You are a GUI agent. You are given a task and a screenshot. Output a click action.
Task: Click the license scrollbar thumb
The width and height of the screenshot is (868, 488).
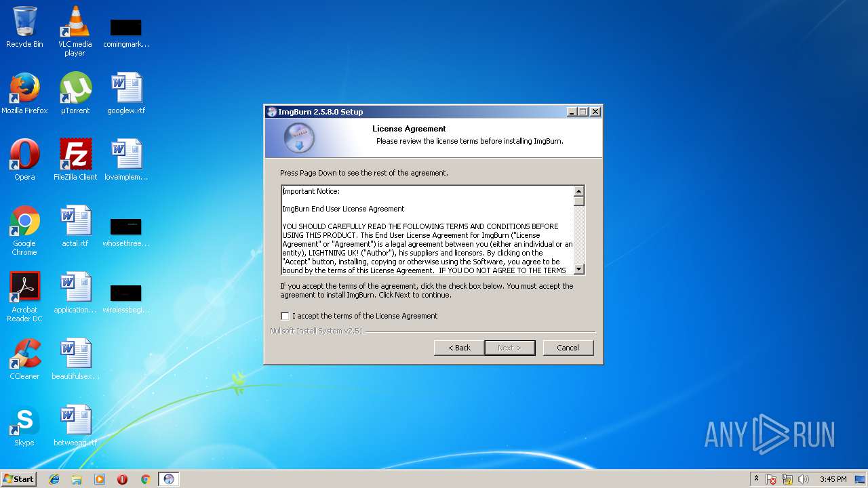[x=579, y=201]
